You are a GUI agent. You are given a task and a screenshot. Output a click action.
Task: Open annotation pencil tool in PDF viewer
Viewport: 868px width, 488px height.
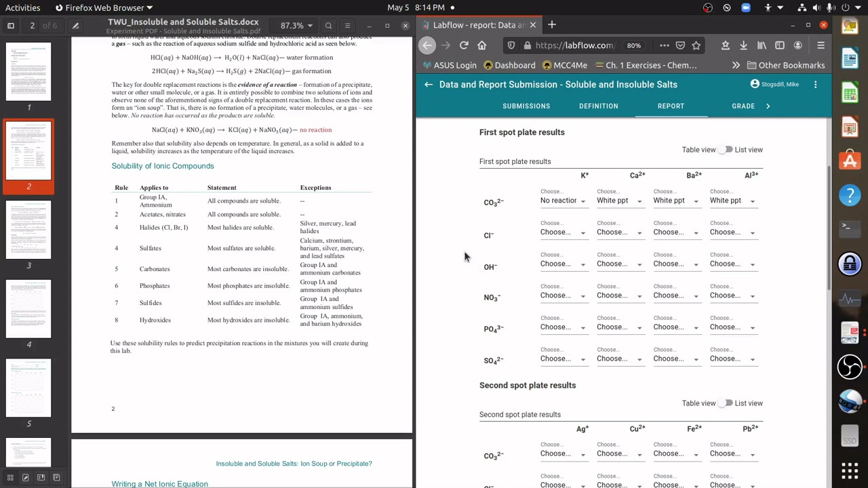pos(75,26)
